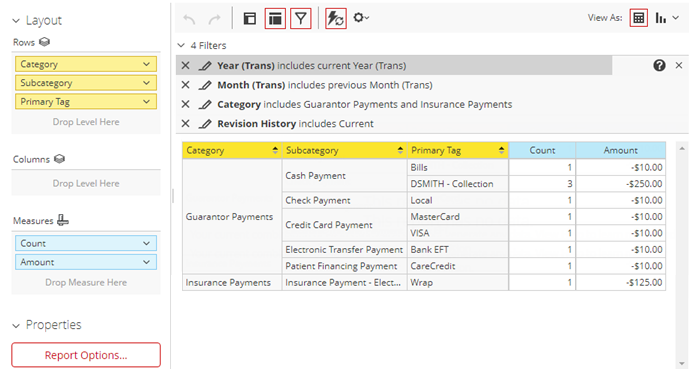
Task: Select the DSMITH - Collection cell
Action: tap(458, 184)
